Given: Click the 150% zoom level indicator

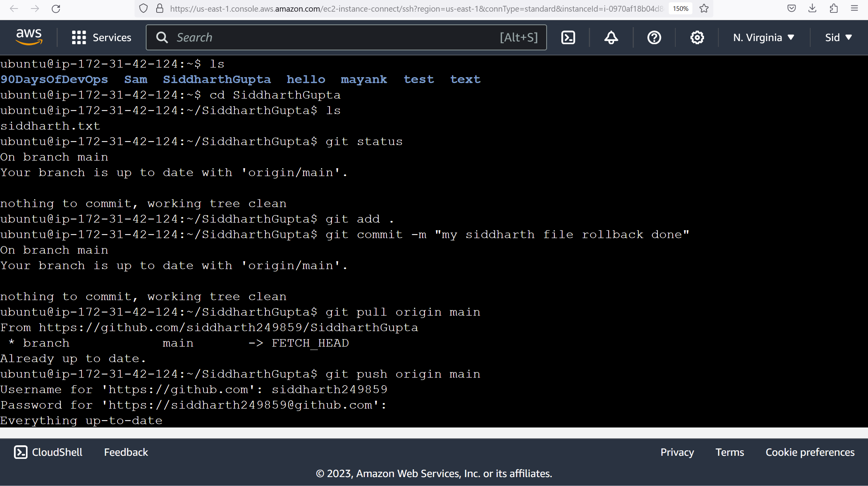Looking at the screenshot, I should (681, 9).
